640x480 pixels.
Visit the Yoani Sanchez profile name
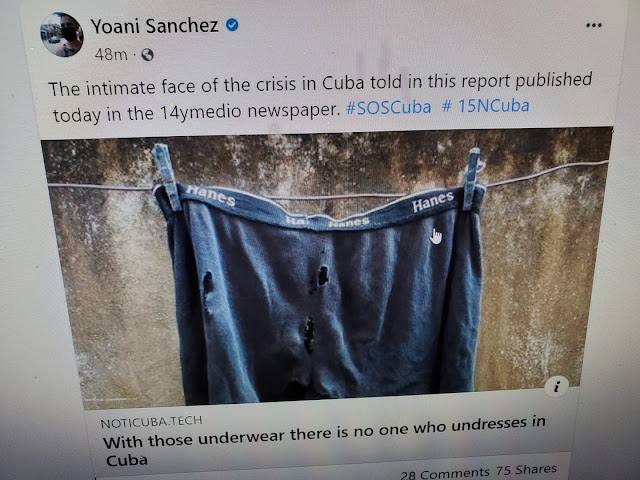155,26
